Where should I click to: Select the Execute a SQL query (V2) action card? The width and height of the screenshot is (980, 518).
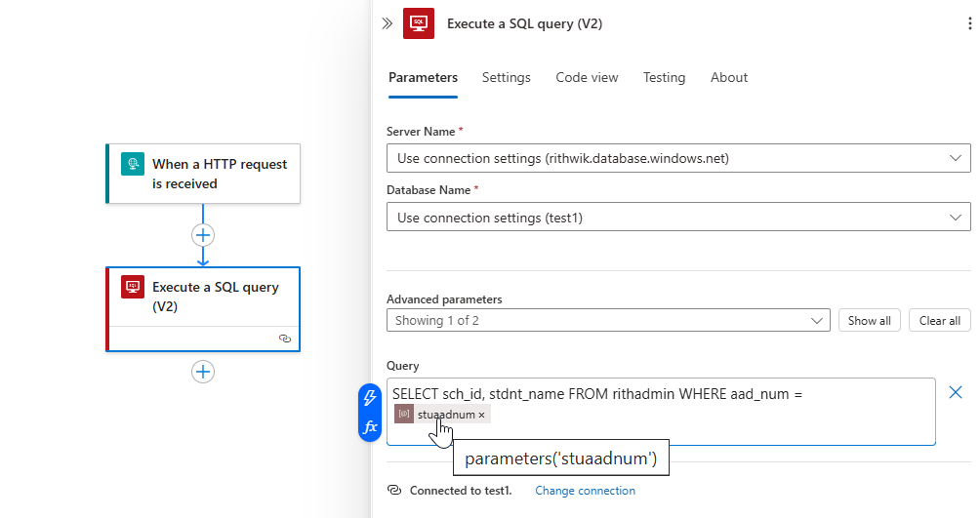tap(203, 309)
